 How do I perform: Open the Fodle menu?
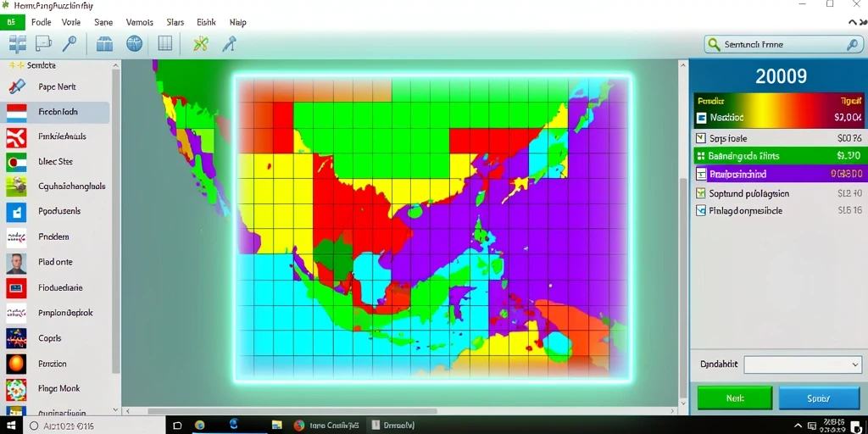(x=42, y=23)
